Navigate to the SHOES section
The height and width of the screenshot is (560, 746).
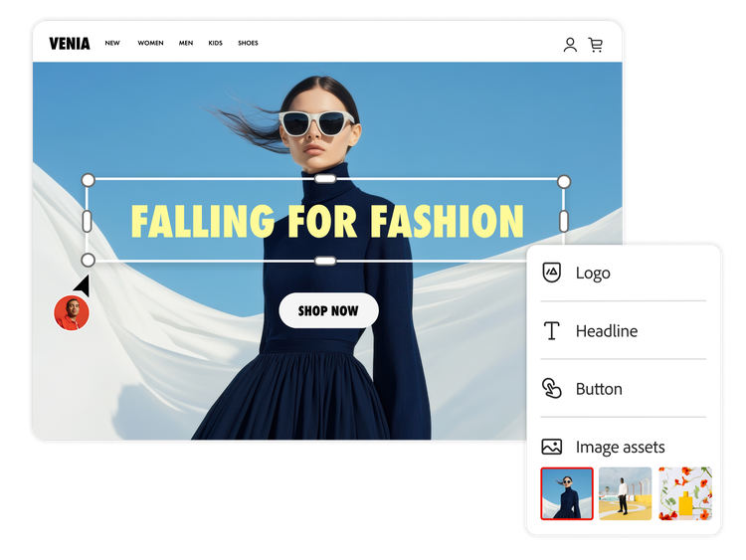coord(248,44)
